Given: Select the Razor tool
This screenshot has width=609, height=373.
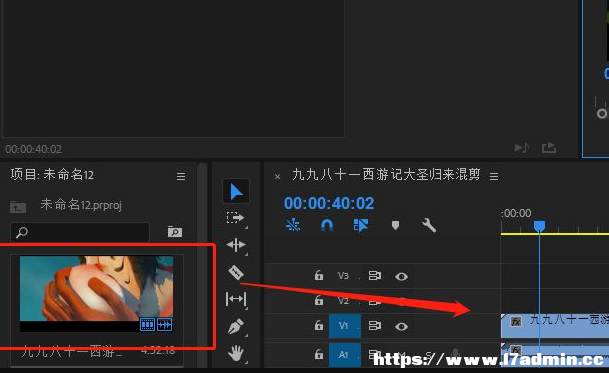Looking at the screenshot, I should (x=236, y=272).
